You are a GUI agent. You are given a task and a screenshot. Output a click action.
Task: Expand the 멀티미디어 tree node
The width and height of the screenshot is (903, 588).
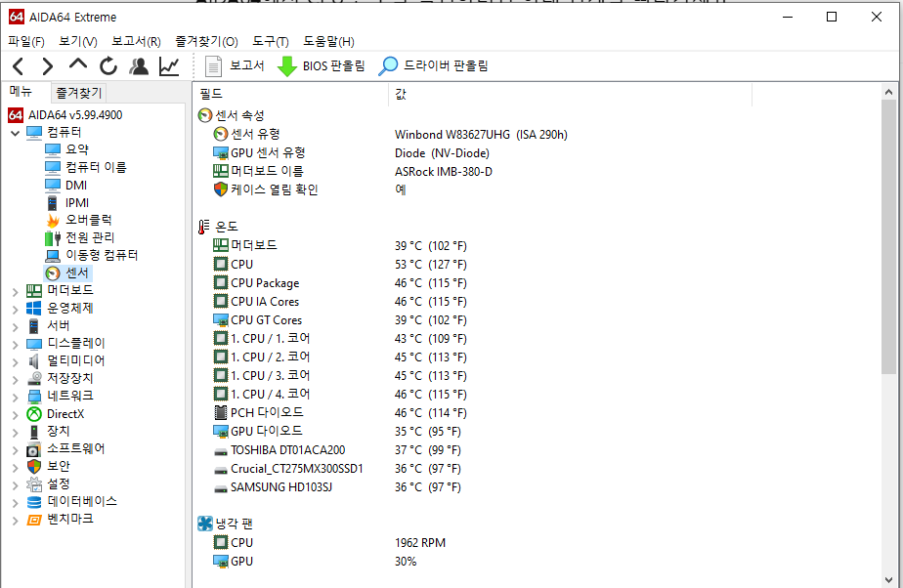point(15,362)
